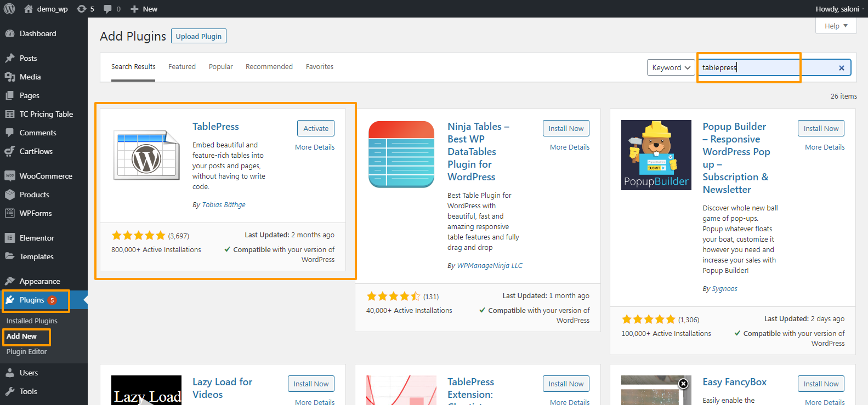
Task: Open author Sygnoos link
Action: pyautogui.click(x=724, y=288)
